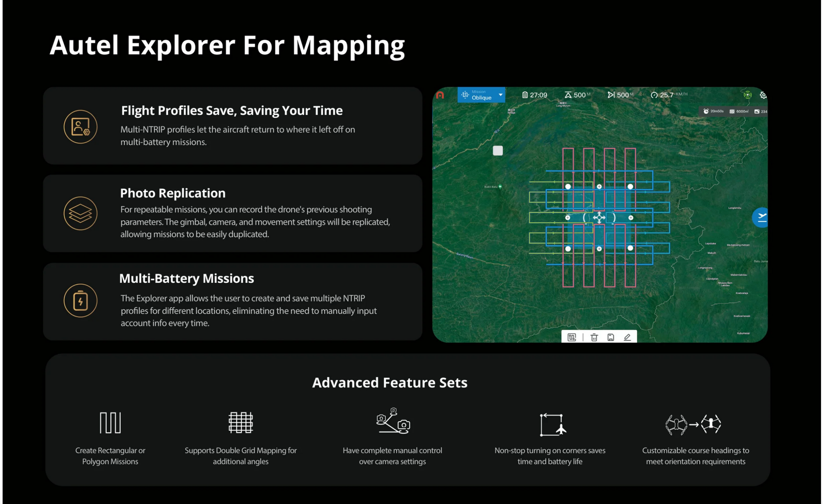Click "Have complete manual control" caption
The height and width of the screenshot is (504, 823).
(x=392, y=456)
